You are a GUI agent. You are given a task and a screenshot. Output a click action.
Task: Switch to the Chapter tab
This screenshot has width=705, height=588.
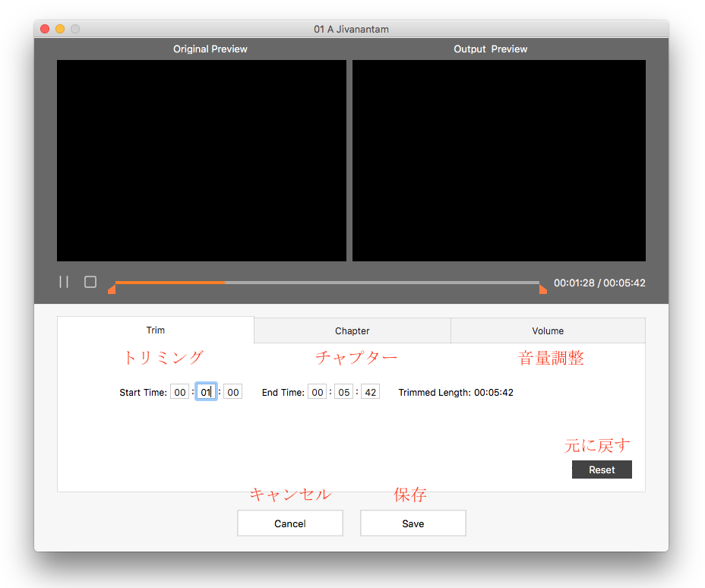(x=352, y=330)
